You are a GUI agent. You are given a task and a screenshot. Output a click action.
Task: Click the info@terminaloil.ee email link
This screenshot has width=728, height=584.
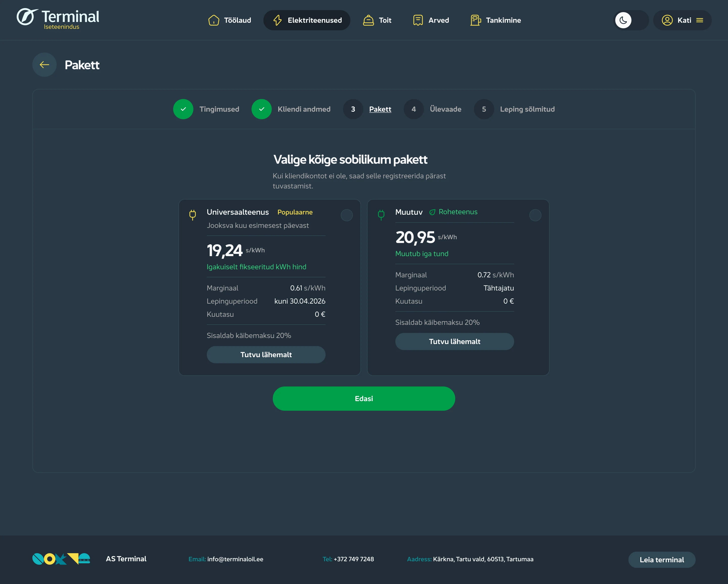click(x=235, y=559)
